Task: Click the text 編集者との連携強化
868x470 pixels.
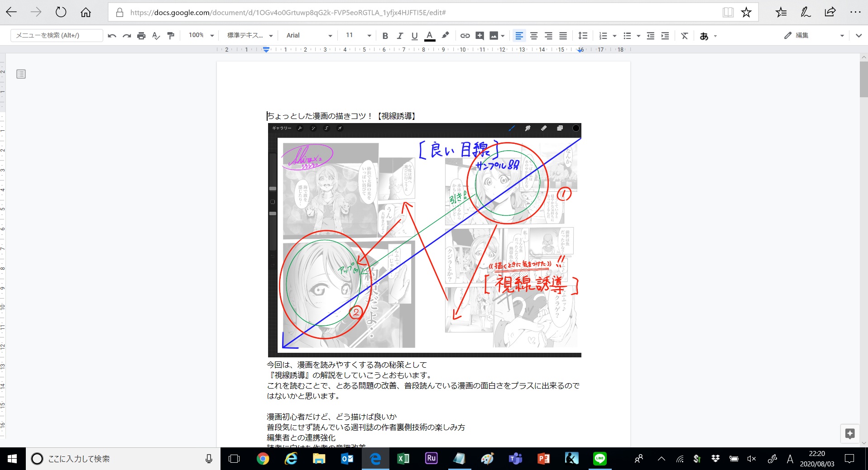Action: tap(301, 437)
